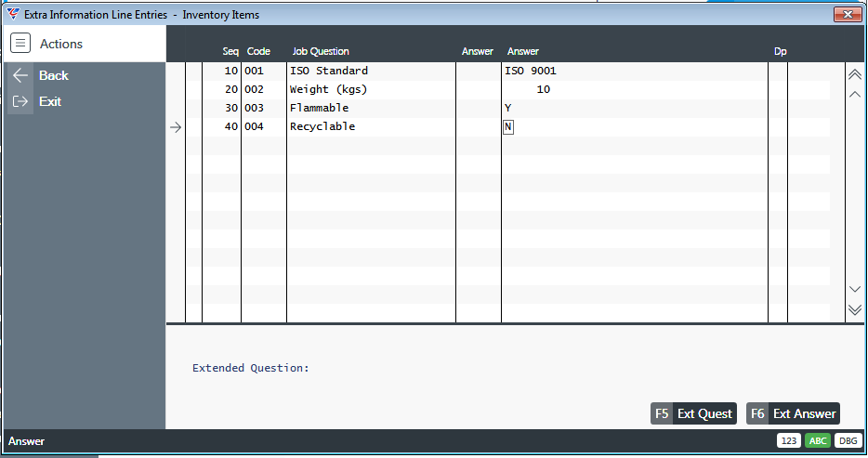Click the app logo in title bar

[13, 14]
